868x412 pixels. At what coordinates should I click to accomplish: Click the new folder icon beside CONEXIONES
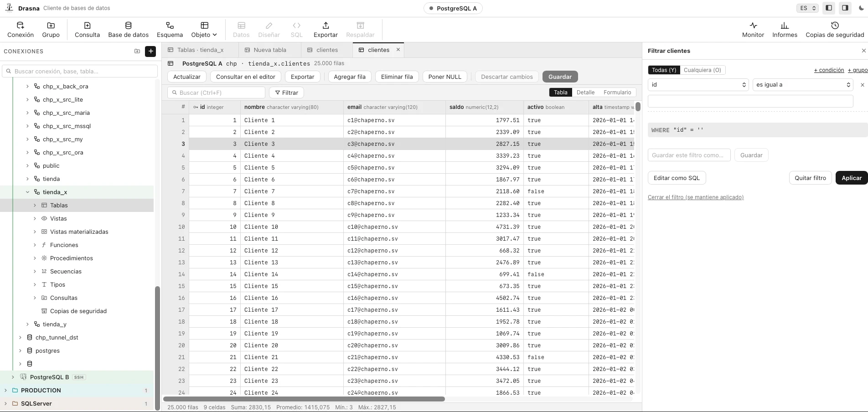(137, 51)
